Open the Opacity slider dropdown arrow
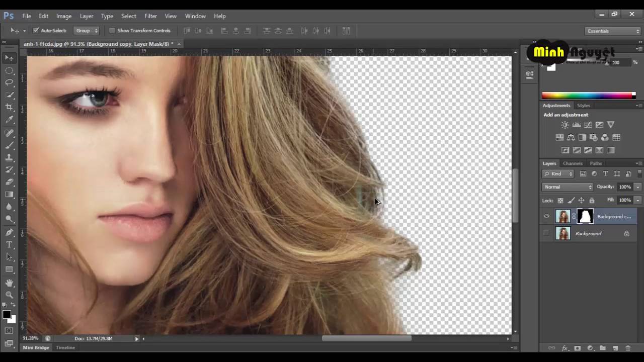The width and height of the screenshot is (644, 362). pyautogui.click(x=637, y=187)
